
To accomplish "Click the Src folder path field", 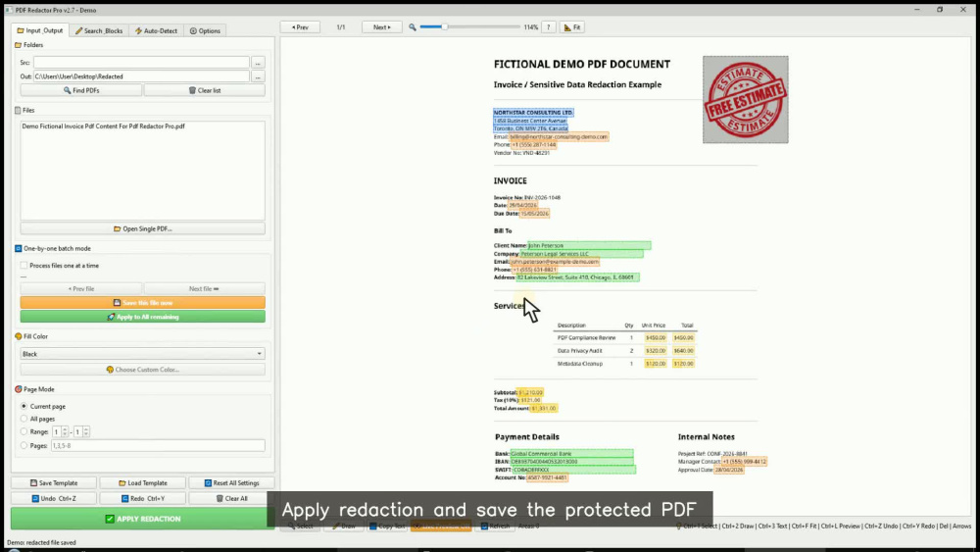I will 141,63.
